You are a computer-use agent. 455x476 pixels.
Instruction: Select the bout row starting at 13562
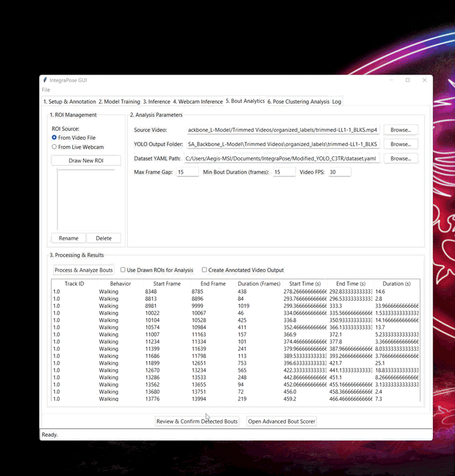point(236,384)
